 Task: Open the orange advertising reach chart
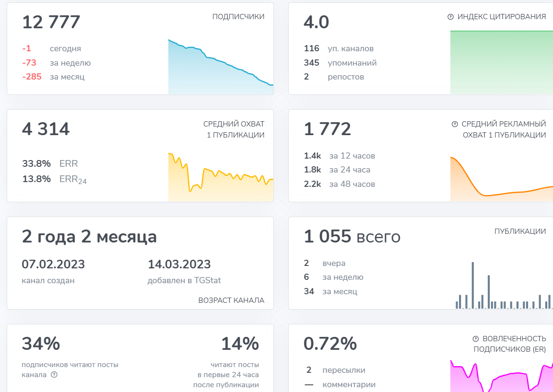tap(502, 179)
